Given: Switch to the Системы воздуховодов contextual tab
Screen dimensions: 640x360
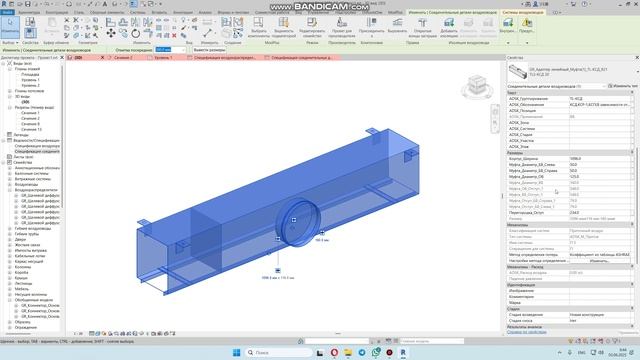Looking at the screenshot, I should click(x=523, y=13).
